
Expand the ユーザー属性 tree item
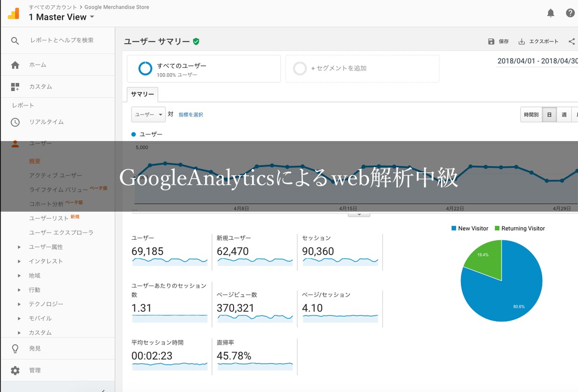pos(20,247)
